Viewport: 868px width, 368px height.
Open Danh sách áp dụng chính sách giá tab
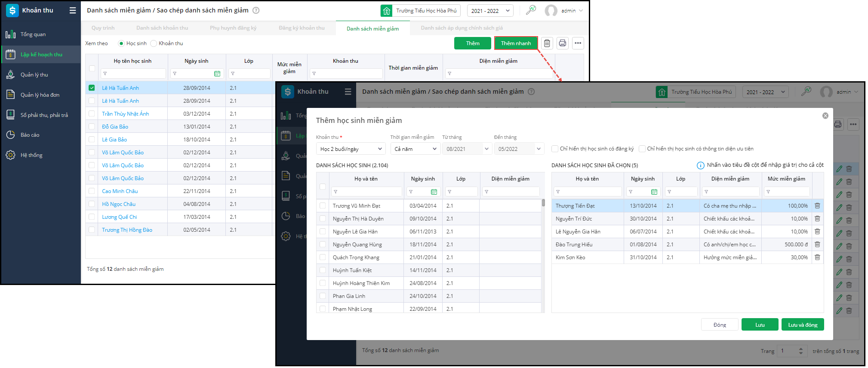click(462, 28)
